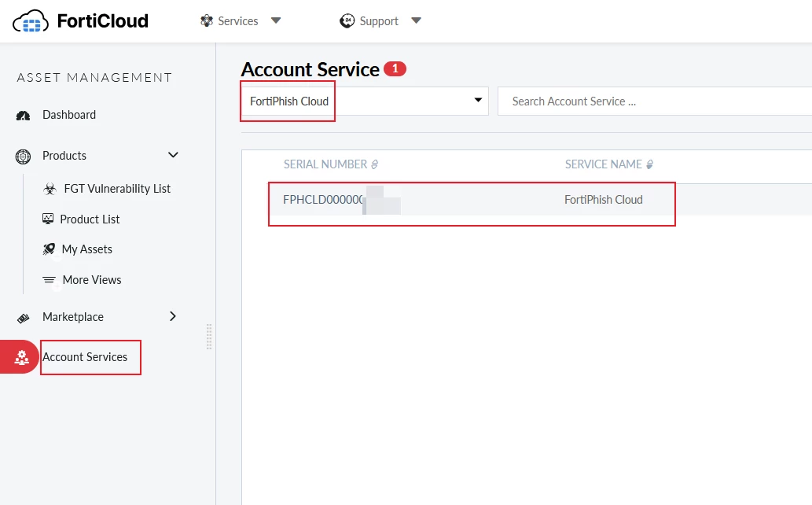Open My Assets view
Screen dimensions: 812x505
pyautogui.click(x=87, y=249)
